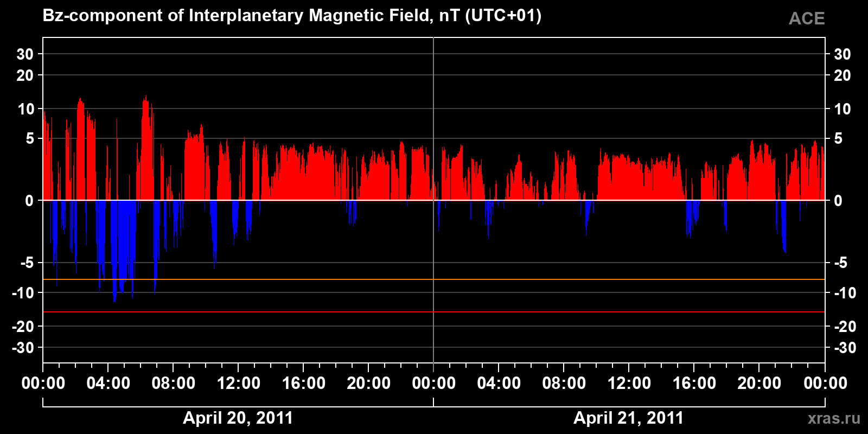Image resolution: width=868 pixels, height=434 pixels.
Task: Click the '-20' label on the left axis
Action: pyautogui.click(x=23, y=327)
